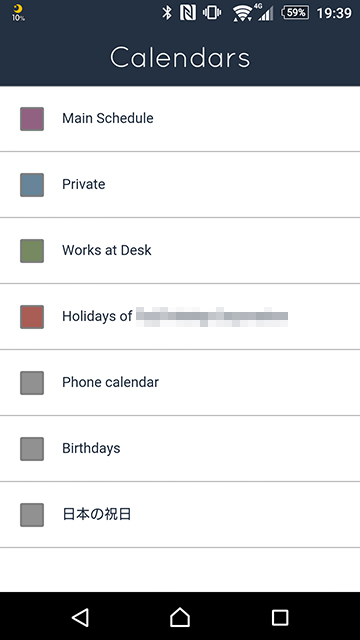This screenshot has height=640, width=360.
Task: Tap the red Holidays calendar color swatch
Action: (32, 317)
